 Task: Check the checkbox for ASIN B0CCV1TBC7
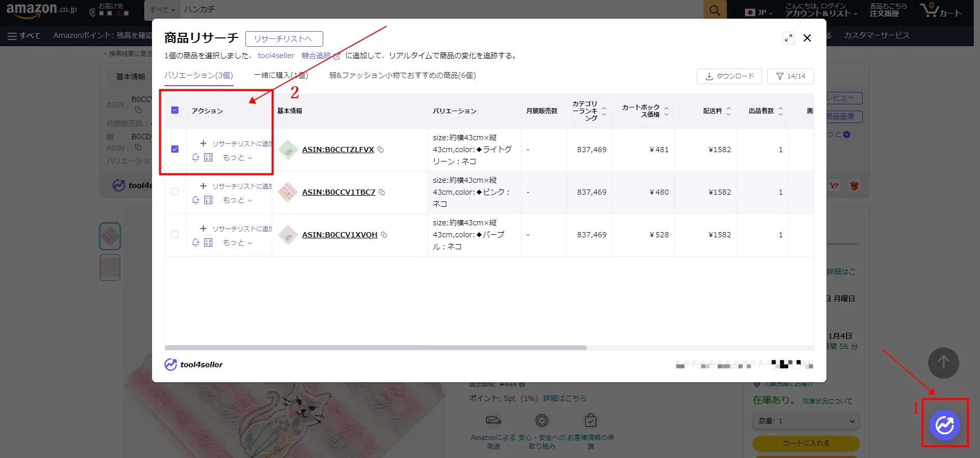(175, 192)
